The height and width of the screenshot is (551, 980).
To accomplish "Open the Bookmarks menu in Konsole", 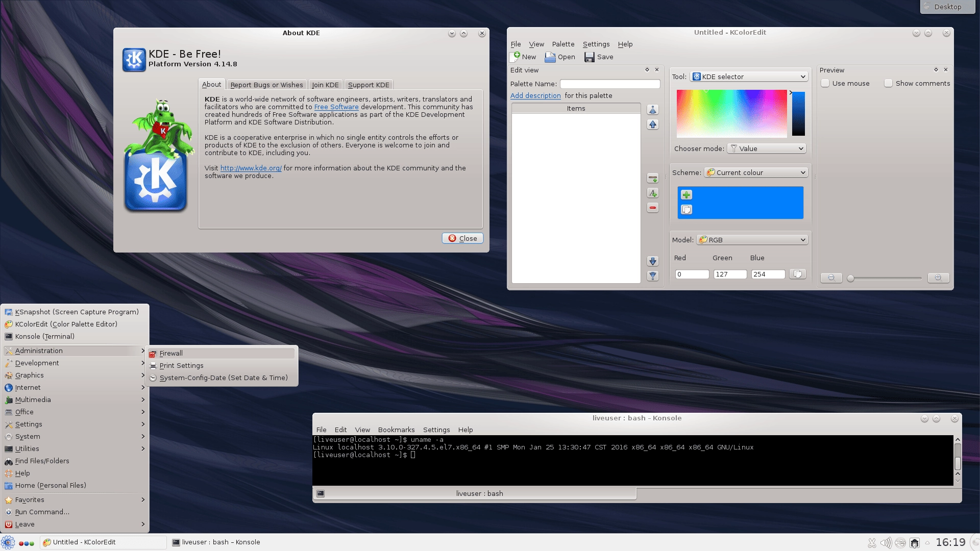I will coord(396,430).
